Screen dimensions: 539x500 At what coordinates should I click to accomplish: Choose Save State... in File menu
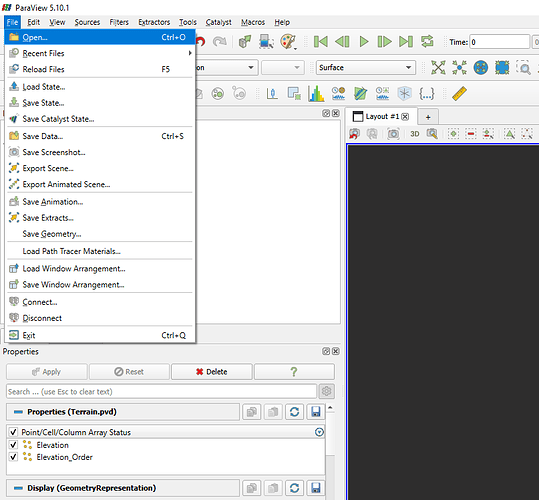coord(100,103)
